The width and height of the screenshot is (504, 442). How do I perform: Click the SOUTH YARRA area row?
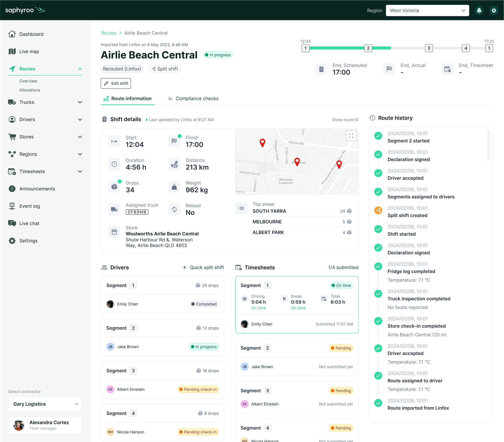point(302,211)
